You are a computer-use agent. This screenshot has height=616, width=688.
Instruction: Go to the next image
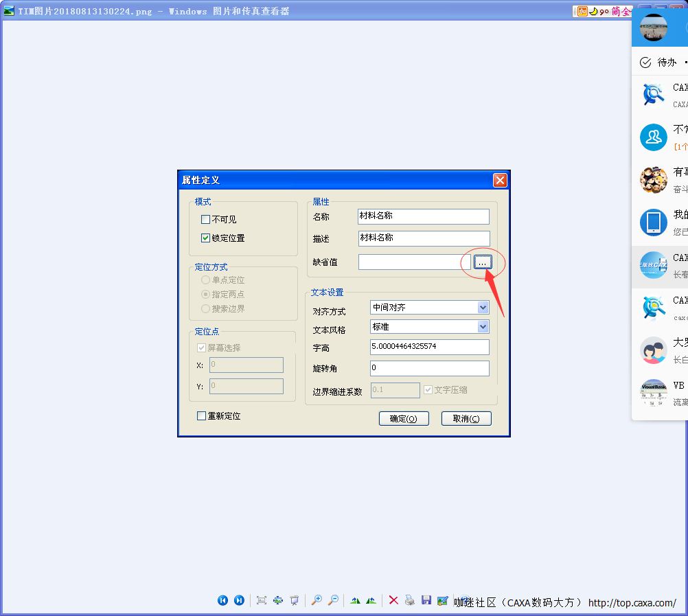pos(239,600)
